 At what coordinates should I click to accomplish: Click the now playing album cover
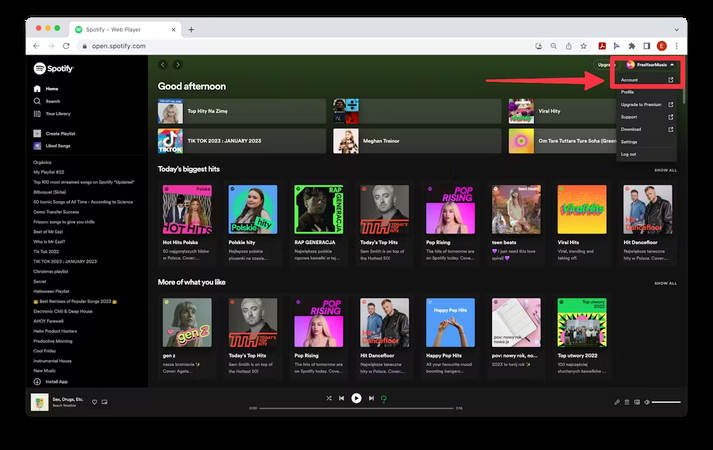[x=40, y=402]
